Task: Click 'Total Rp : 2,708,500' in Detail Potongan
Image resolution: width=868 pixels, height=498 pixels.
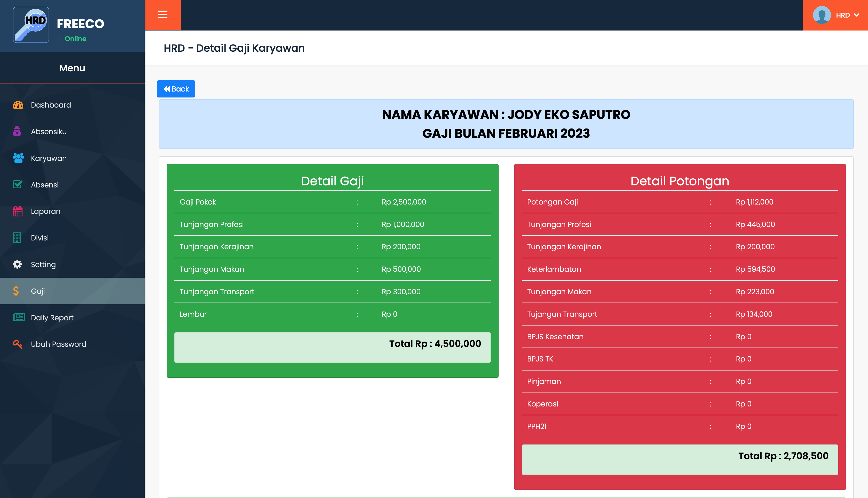Action: click(x=783, y=456)
